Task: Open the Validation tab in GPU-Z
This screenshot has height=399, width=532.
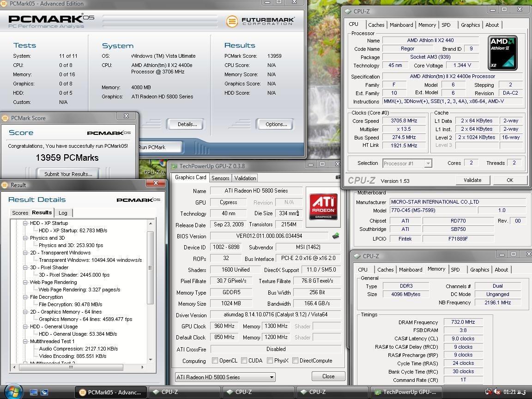Action: tap(245, 178)
